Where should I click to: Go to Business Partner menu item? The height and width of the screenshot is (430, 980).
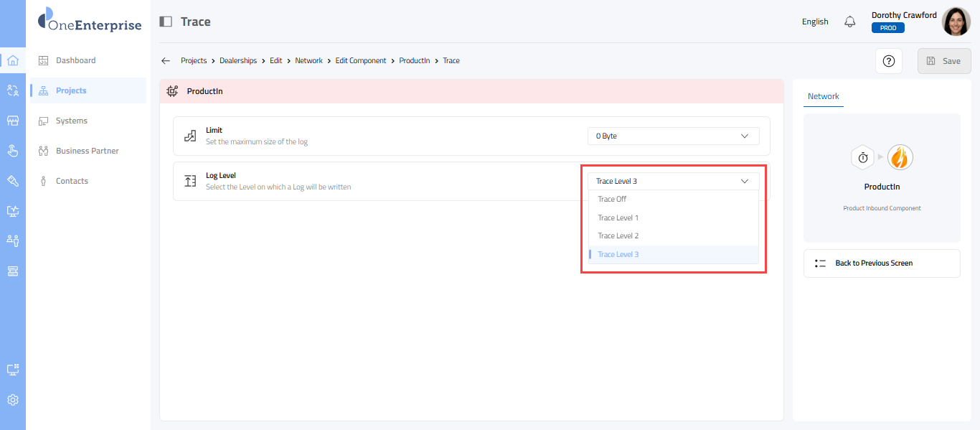point(87,151)
